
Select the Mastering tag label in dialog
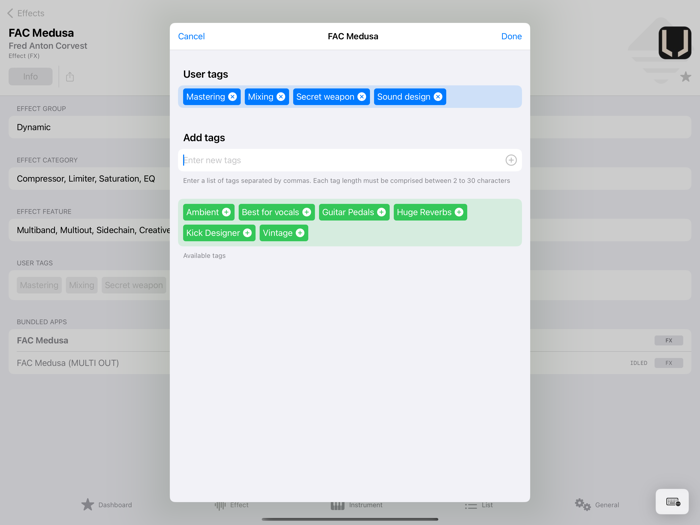[205, 97]
